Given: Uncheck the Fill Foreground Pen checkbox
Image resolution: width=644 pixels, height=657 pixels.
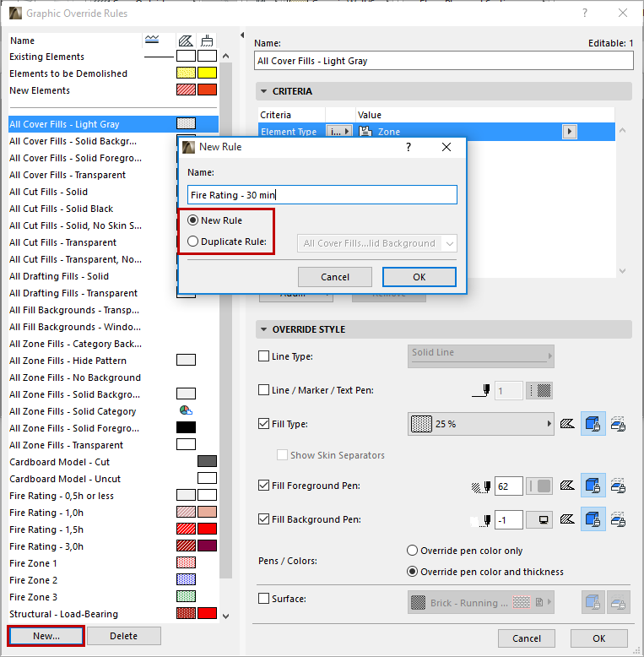Looking at the screenshot, I should (x=264, y=486).
